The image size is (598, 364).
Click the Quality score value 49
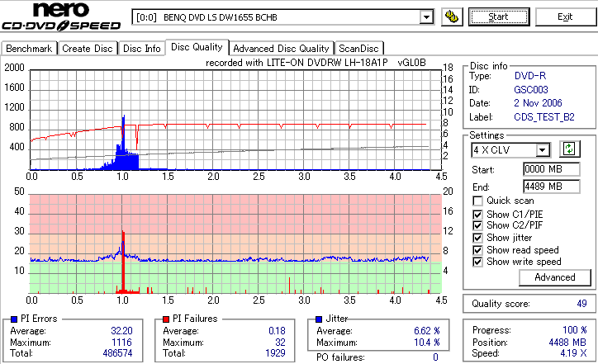pos(581,304)
